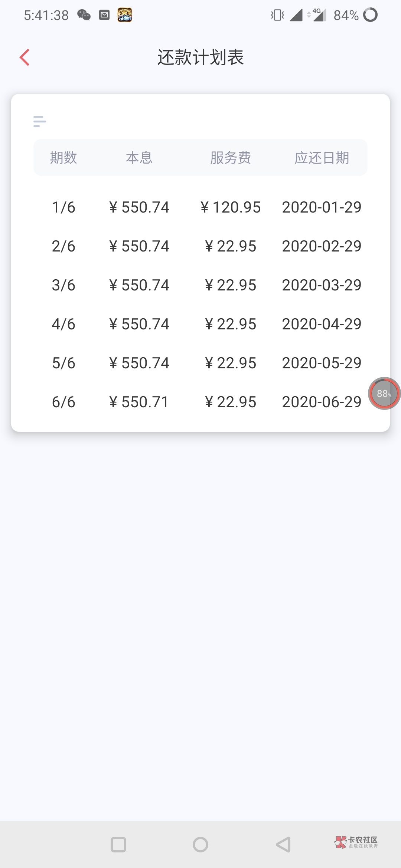401x868 pixels.
Task: Tap the battery ring status icon
Action: click(370, 15)
